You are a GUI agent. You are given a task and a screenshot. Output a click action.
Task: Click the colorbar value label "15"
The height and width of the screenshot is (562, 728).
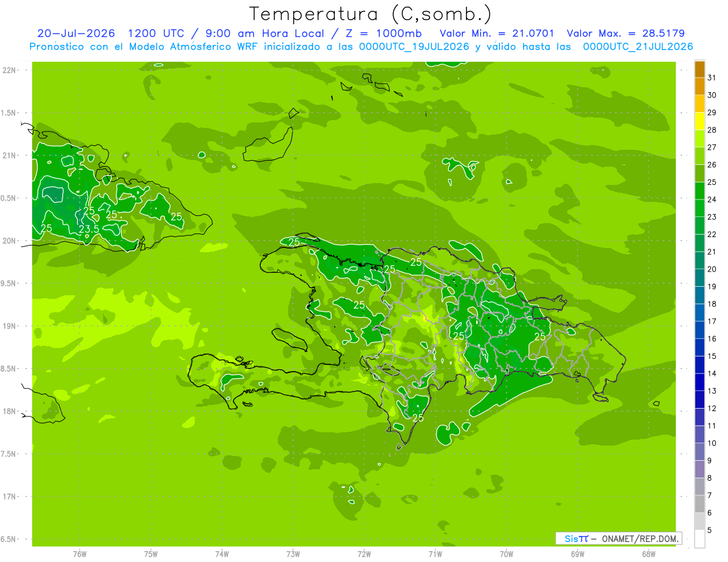712,356
